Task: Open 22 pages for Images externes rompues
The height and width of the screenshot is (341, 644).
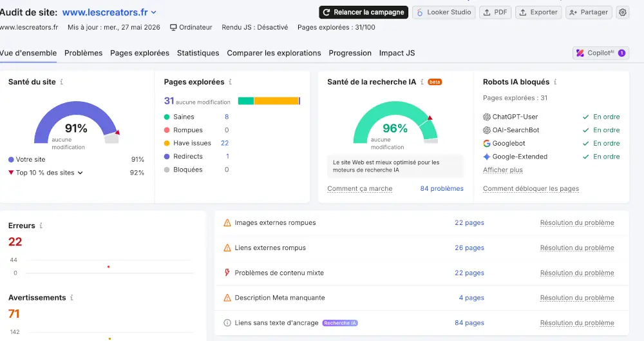Action: (x=469, y=222)
